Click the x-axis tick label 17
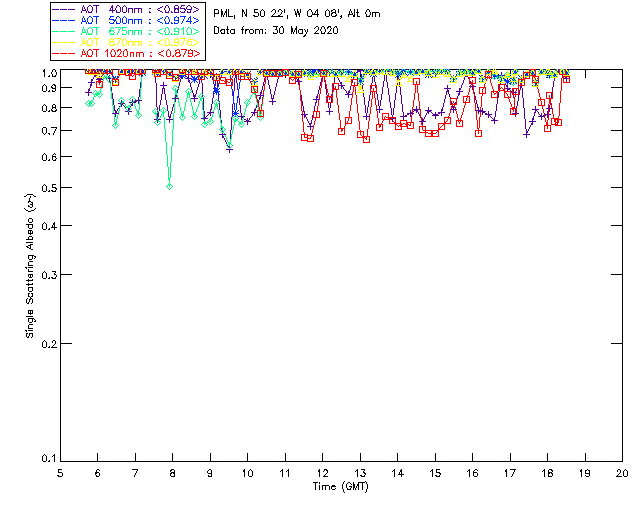This screenshot has width=640, height=512. [x=510, y=473]
